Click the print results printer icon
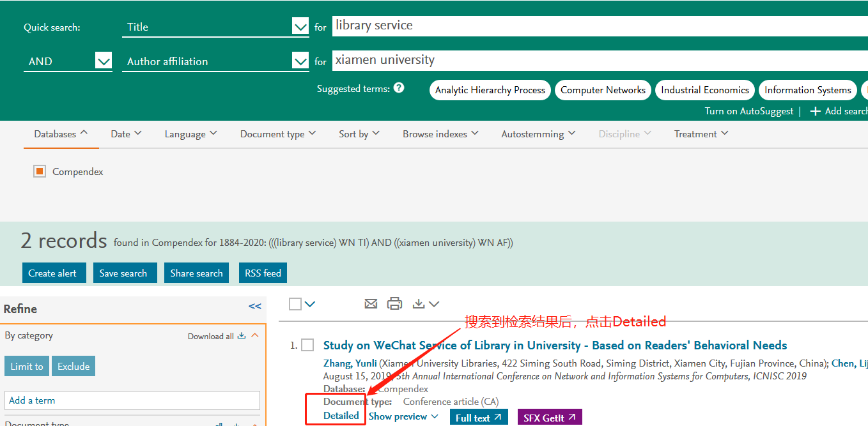 coord(394,304)
